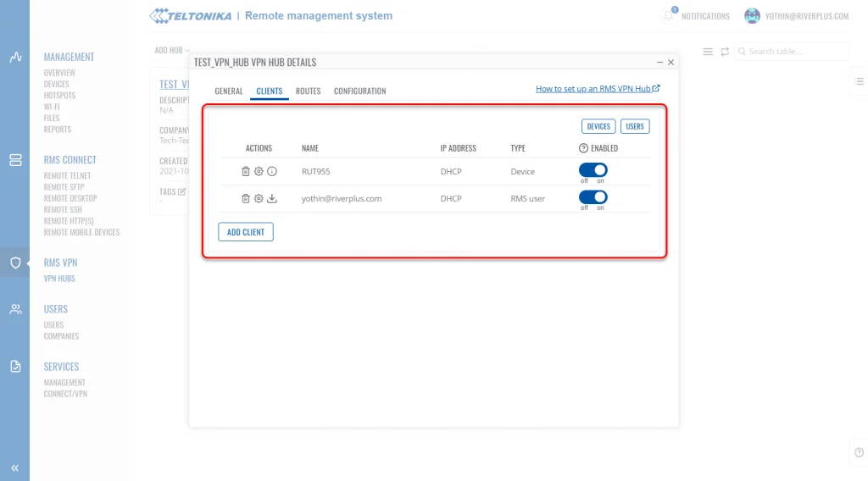
Task: Select the Clients tab
Action: coord(269,91)
